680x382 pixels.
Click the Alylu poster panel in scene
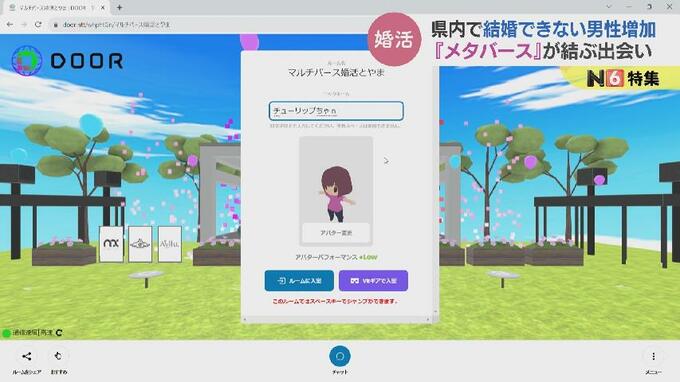tap(170, 244)
